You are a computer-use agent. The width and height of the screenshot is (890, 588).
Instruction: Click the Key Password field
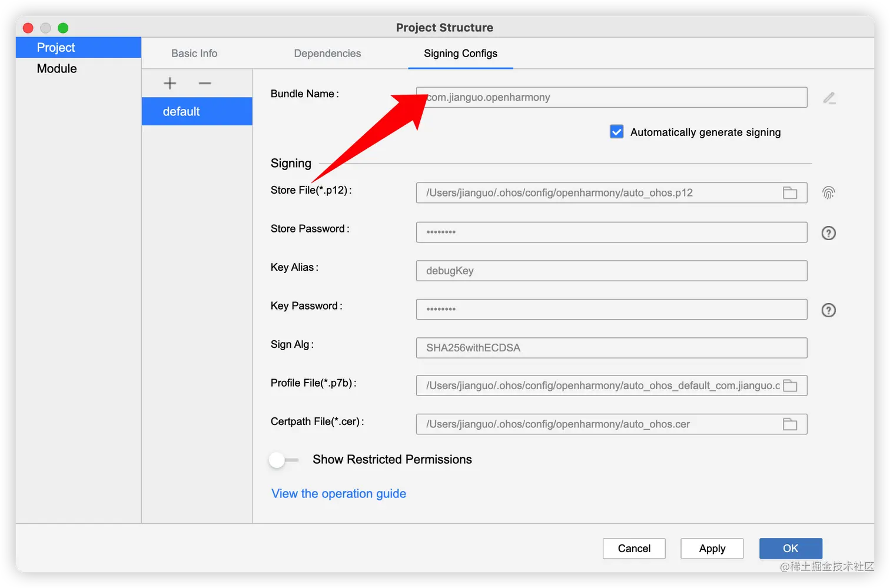(612, 309)
